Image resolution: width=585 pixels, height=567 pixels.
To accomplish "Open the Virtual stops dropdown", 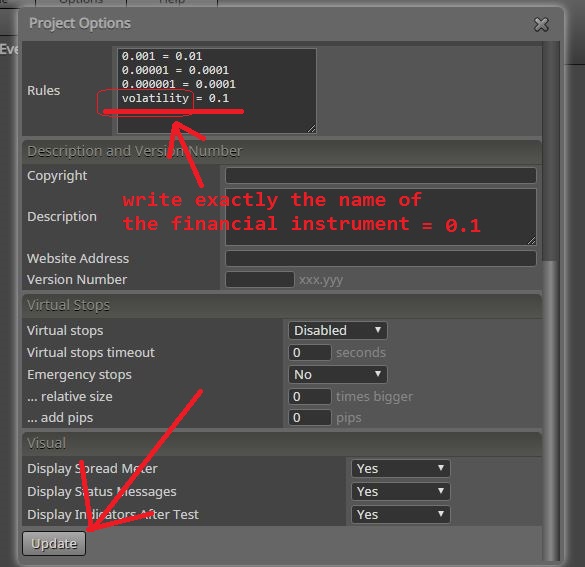I will 338,330.
